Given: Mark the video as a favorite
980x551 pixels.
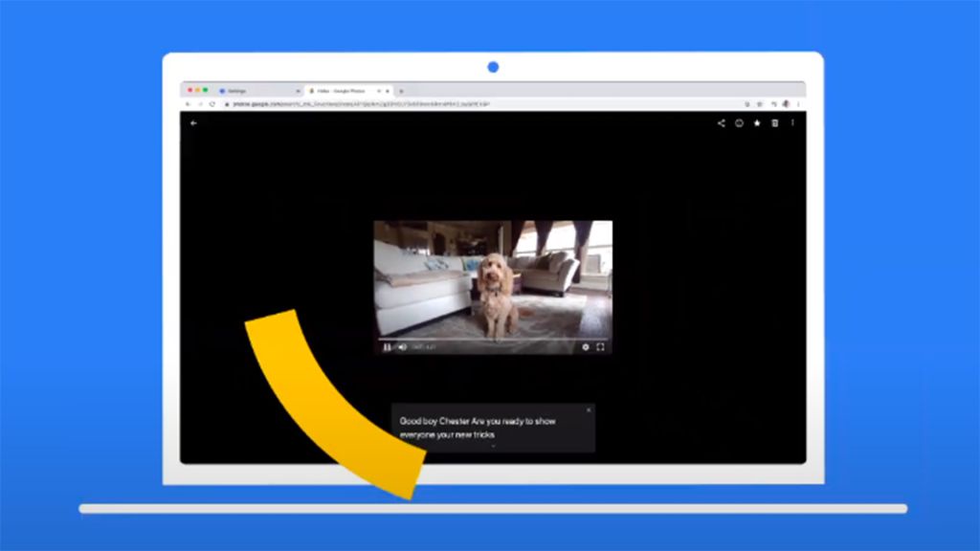Looking at the screenshot, I should pos(756,123).
